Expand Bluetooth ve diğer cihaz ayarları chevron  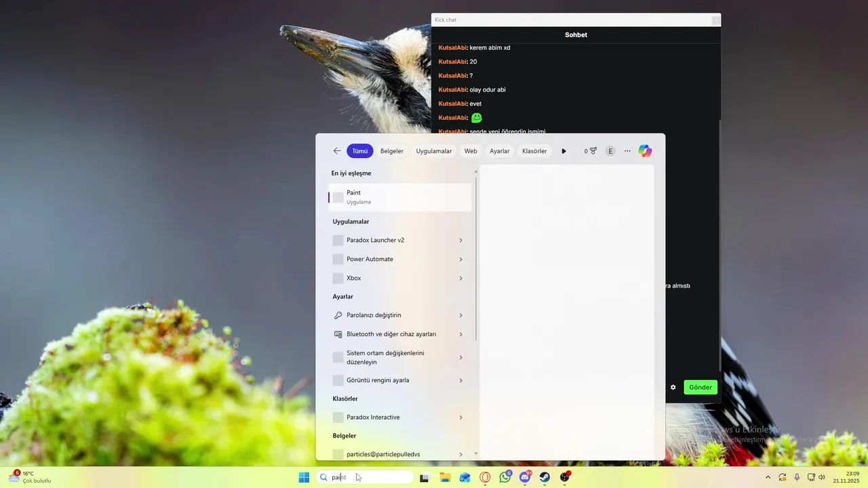tap(461, 334)
